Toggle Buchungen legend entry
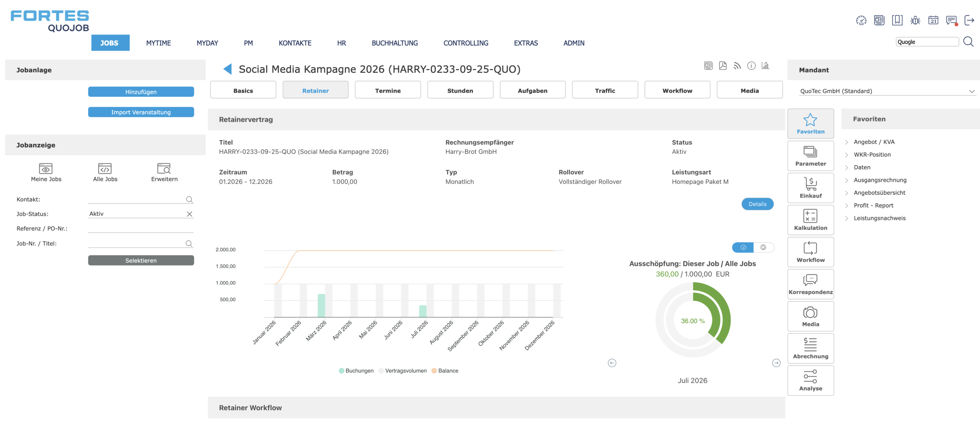 356,371
